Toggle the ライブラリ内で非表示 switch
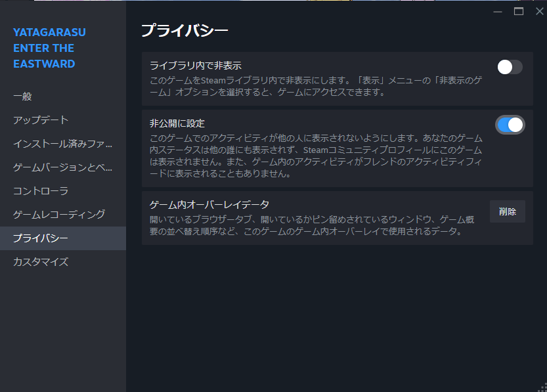This screenshot has width=547, height=392. click(x=510, y=67)
